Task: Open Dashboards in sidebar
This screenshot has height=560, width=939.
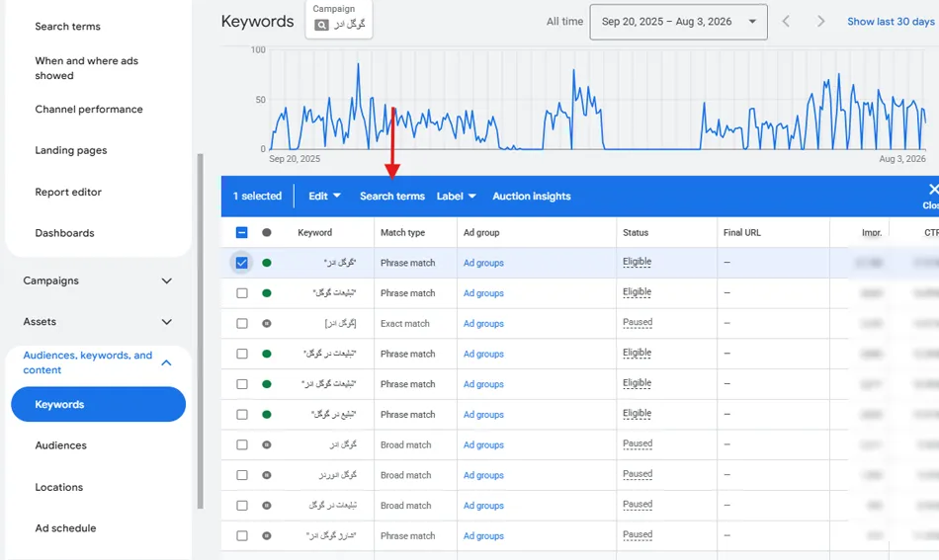Action: 64,233
